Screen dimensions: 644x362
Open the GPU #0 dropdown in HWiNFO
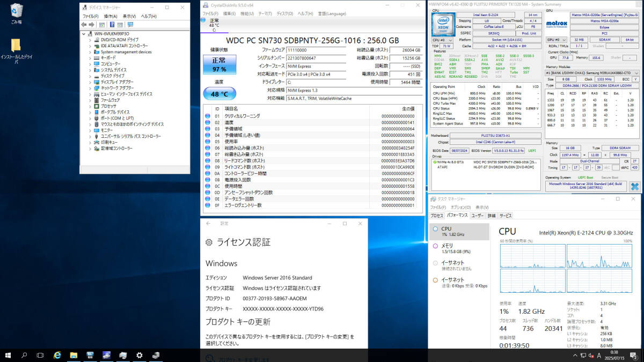click(x=557, y=40)
